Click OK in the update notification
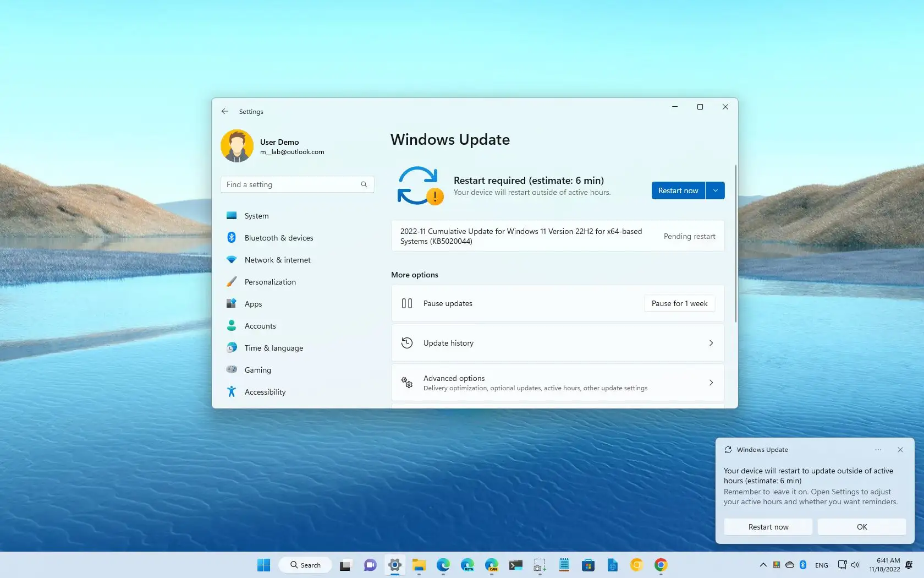The image size is (924, 578). coord(861,527)
